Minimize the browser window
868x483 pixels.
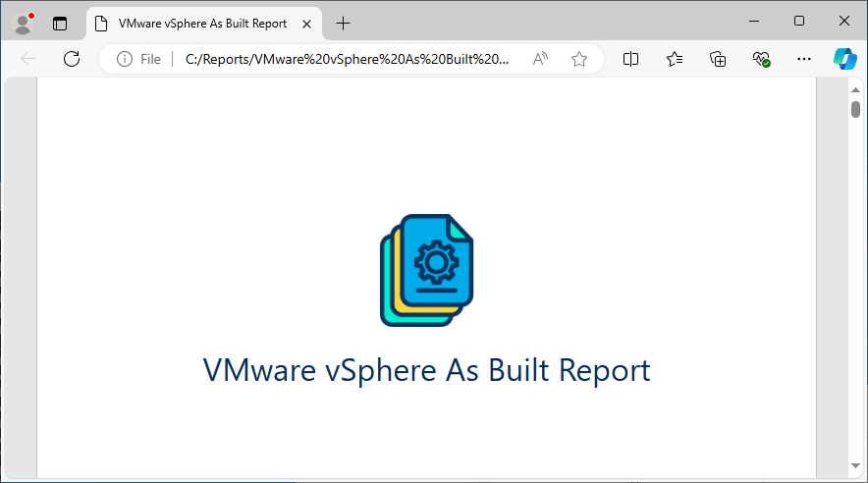[x=754, y=21]
